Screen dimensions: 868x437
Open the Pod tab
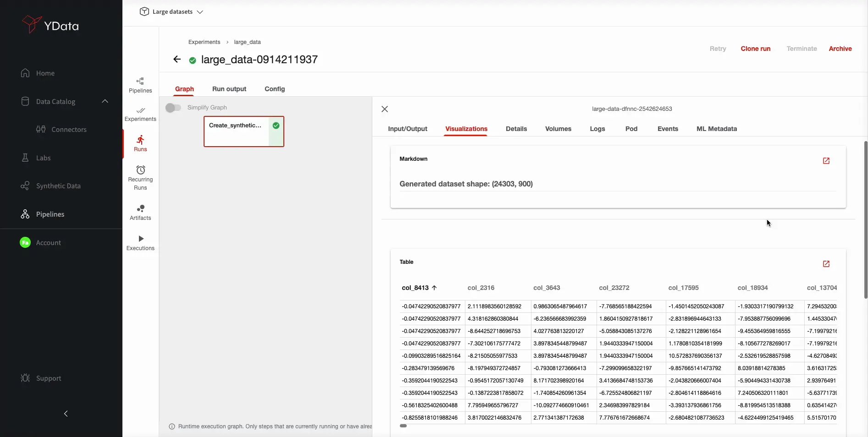tap(631, 129)
